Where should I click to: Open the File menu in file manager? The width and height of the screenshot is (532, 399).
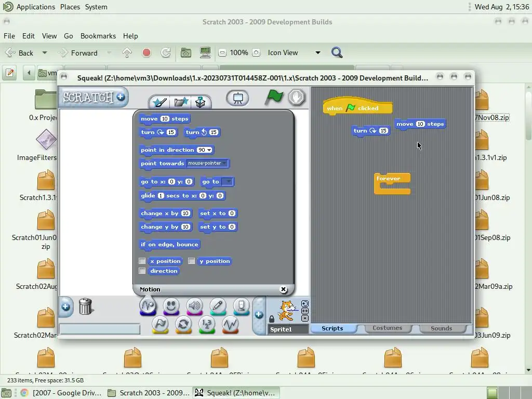point(9,36)
